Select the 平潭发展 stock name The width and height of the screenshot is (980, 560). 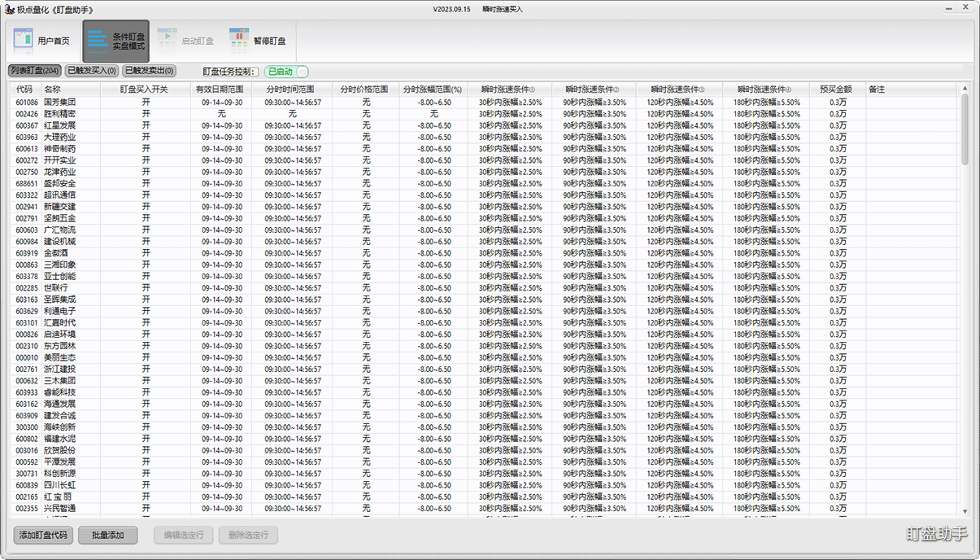point(59,462)
